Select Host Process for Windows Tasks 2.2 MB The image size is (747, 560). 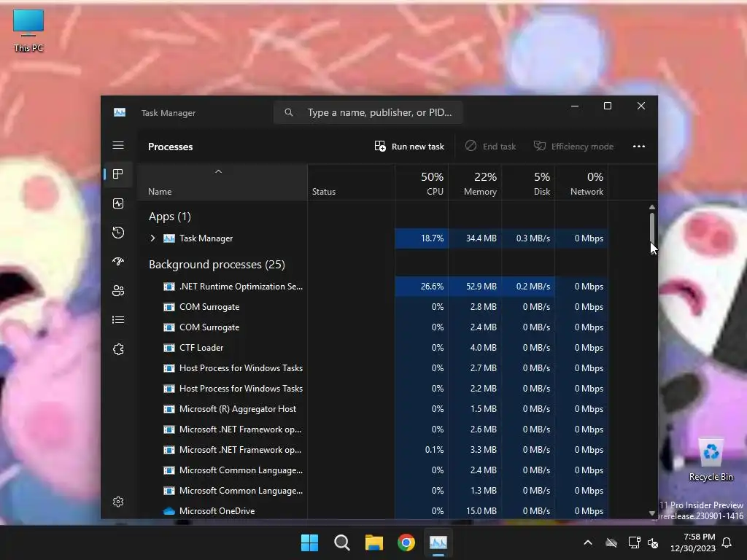click(373, 389)
